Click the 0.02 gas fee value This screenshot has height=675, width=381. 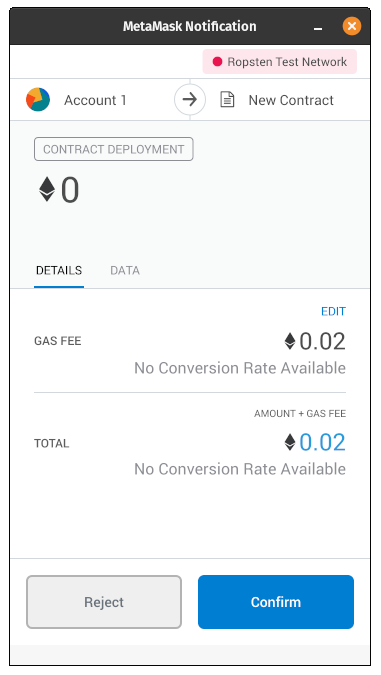pos(322,341)
